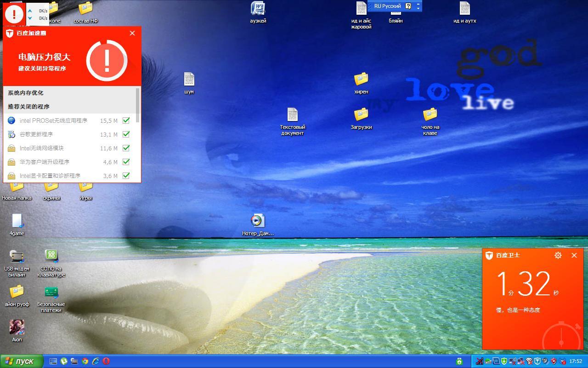Open the пуск Start menu
The height and width of the screenshot is (368, 588).
(x=22, y=361)
